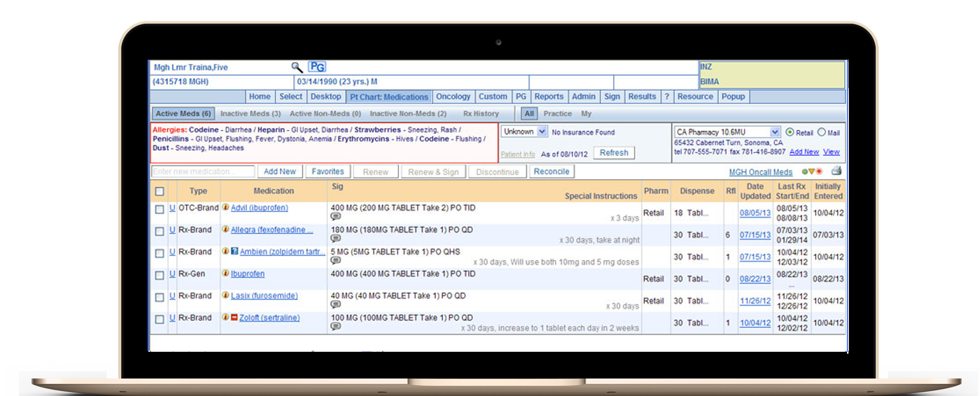Screen dimensions: 980x396
Task: Click the PG icon beside patient name
Action: pos(317,67)
